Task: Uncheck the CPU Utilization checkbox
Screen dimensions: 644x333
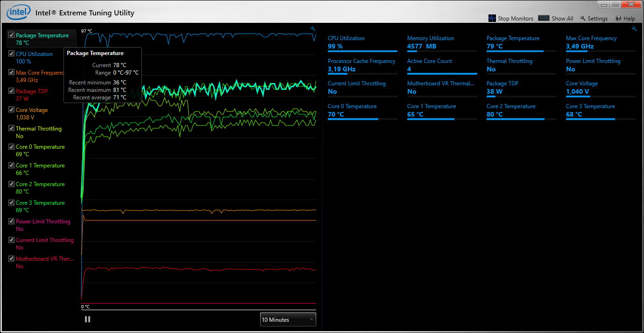Action: [12, 54]
